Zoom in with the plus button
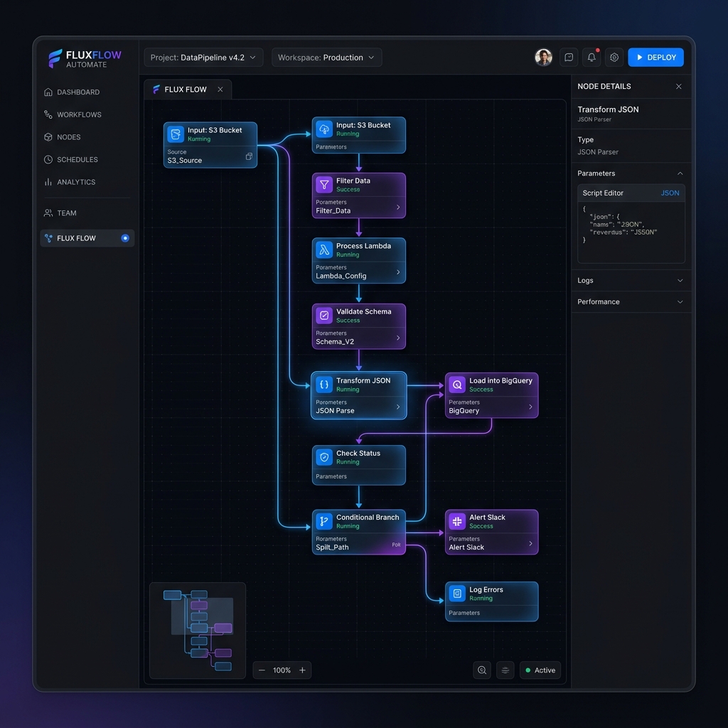 [x=302, y=670]
